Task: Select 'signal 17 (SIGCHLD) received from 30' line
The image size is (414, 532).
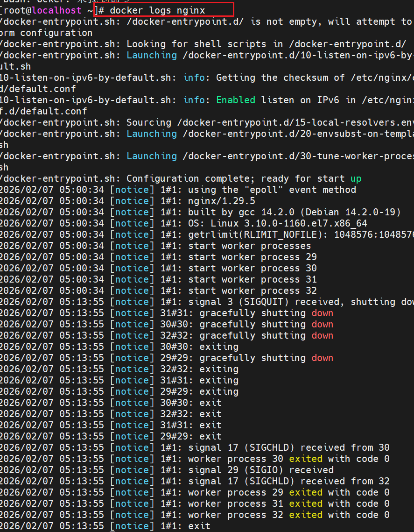Action: (x=195, y=447)
